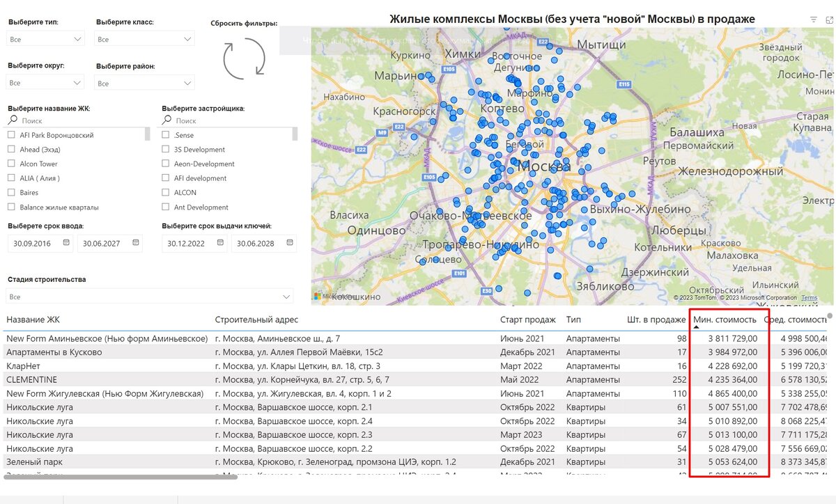Toggle the AFI development checkbox

(x=166, y=178)
